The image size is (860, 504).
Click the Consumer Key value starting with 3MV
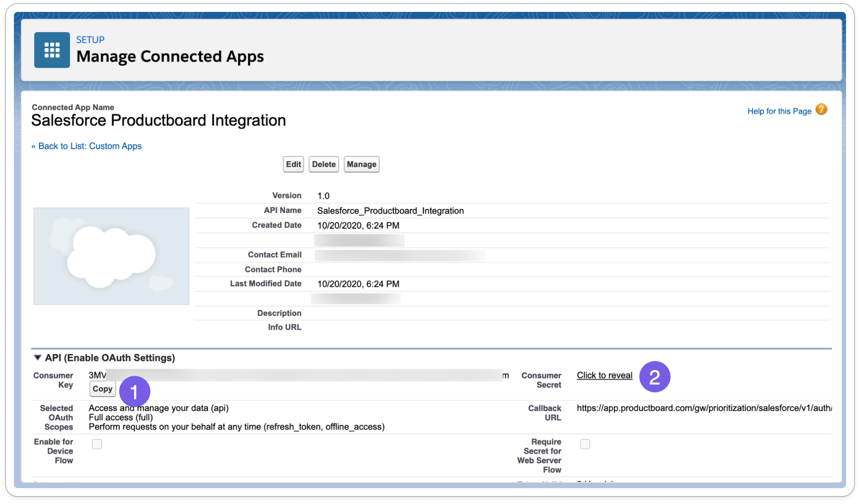[x=299, y=375]
